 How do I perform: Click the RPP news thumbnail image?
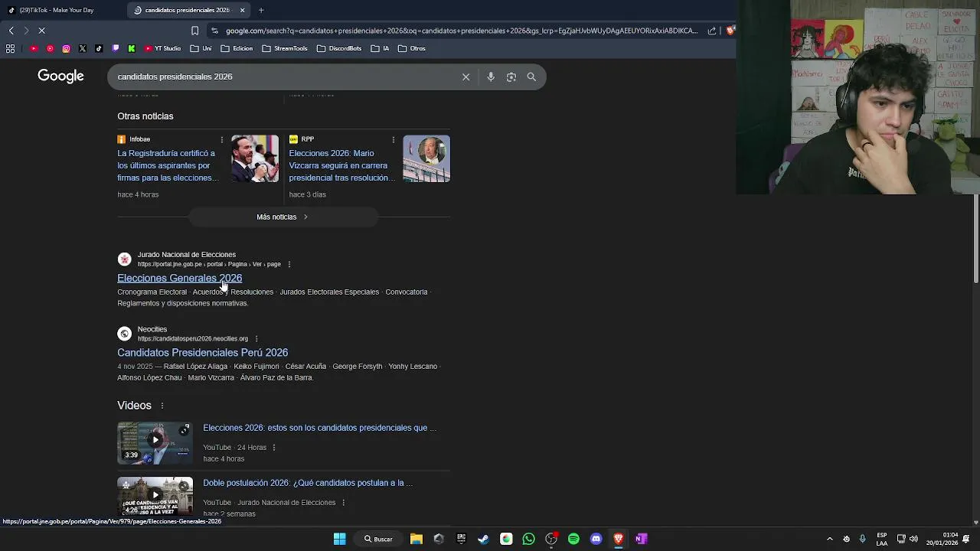point(426,158)
